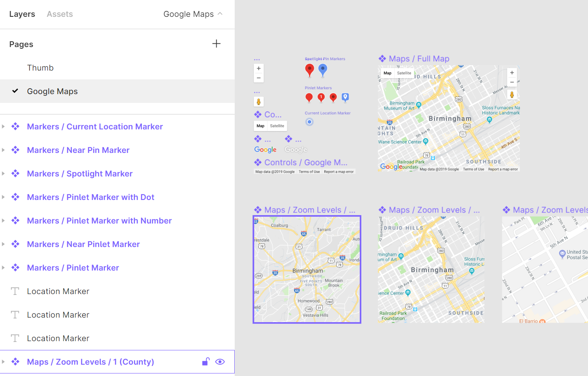Viewport: 588px width, 376px height.
Task: Select the county zoom level map thumbnail
Action: click(307, 270)
